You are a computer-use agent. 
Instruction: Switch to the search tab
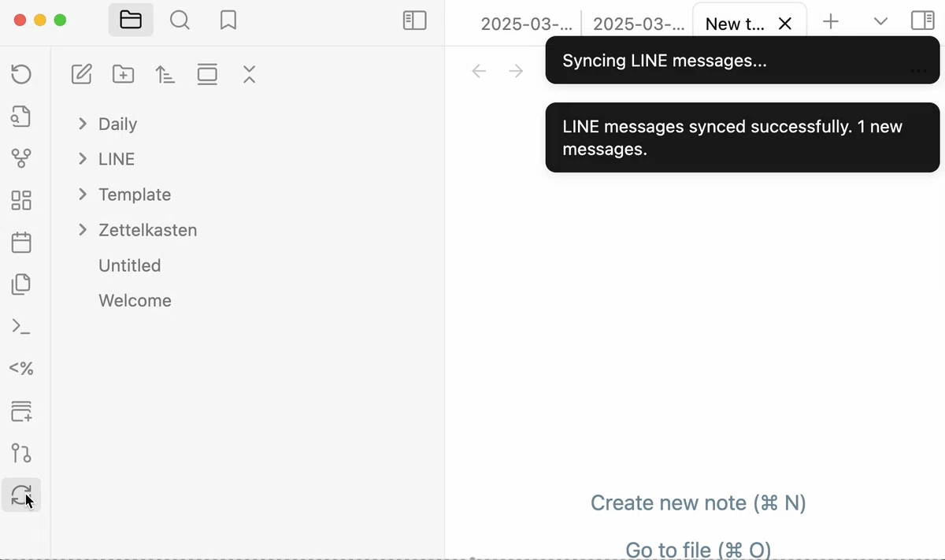click(180, 21)
